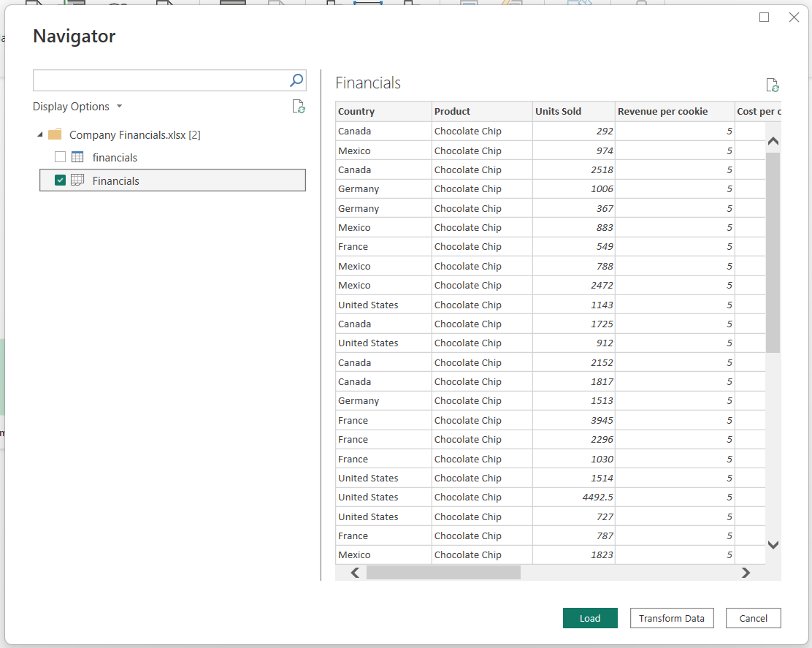Viewport: 812px width, 648px height.
Task: Click the table icon next to financials
Action: tap(77, 157)
